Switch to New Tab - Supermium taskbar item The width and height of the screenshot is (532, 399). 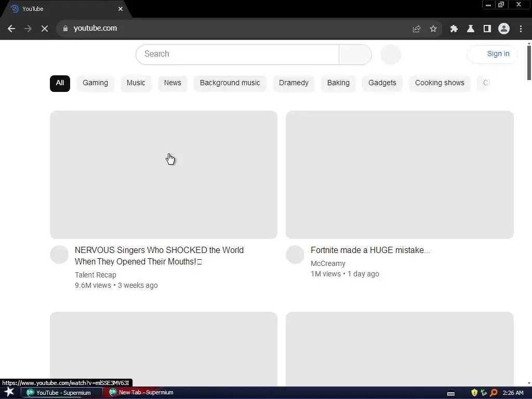pyautogui.click(x=142, y=393)
